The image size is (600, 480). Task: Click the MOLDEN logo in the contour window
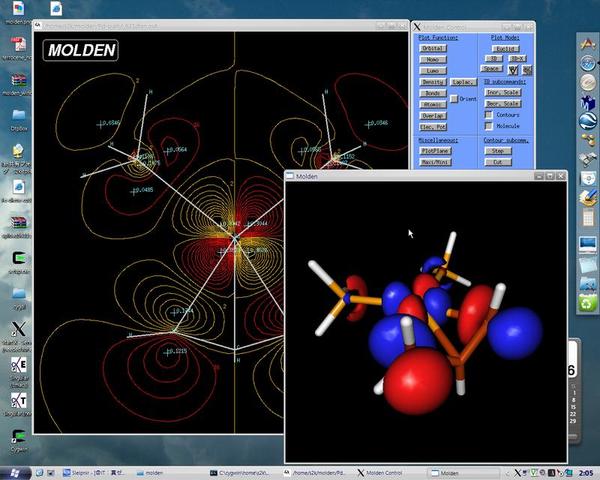(81, 50)
